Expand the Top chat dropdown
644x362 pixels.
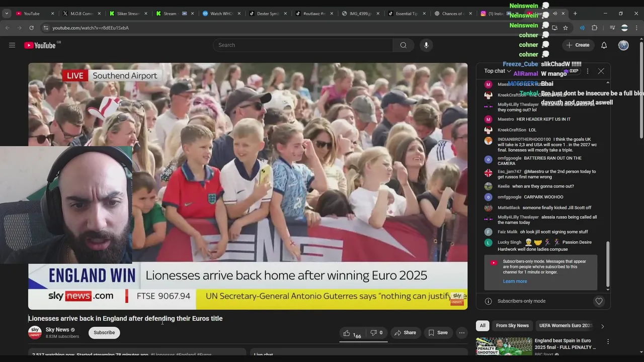[x=498, y=71]
